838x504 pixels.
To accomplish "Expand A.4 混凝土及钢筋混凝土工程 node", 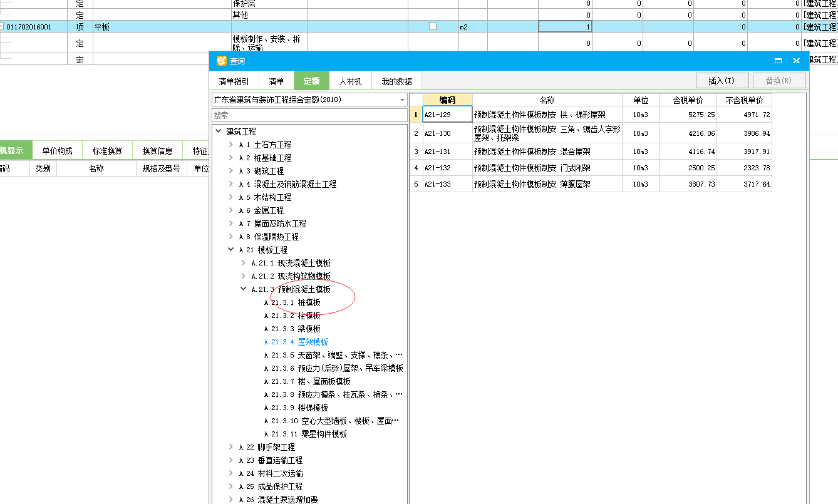I will pos(230,184).
